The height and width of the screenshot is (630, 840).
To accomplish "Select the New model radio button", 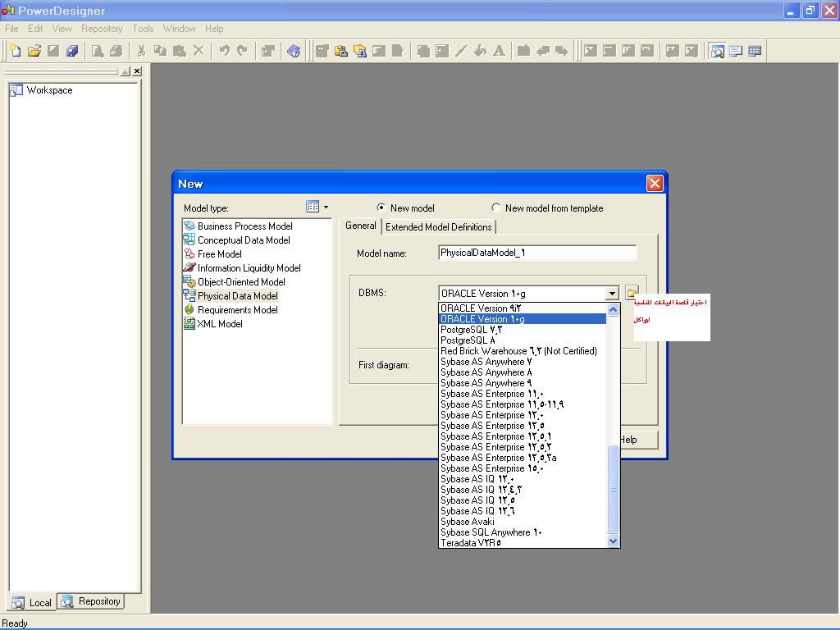I will (381, 208).
